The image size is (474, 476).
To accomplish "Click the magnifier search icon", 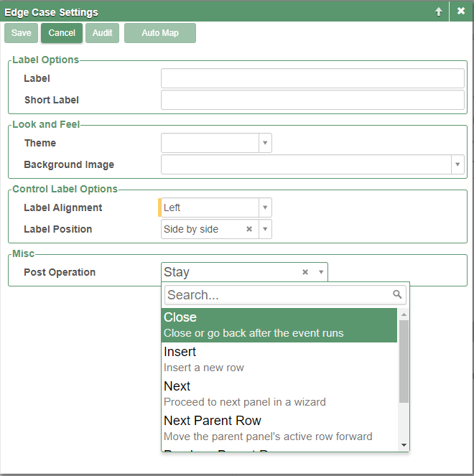I will click(x=397, y=294).
